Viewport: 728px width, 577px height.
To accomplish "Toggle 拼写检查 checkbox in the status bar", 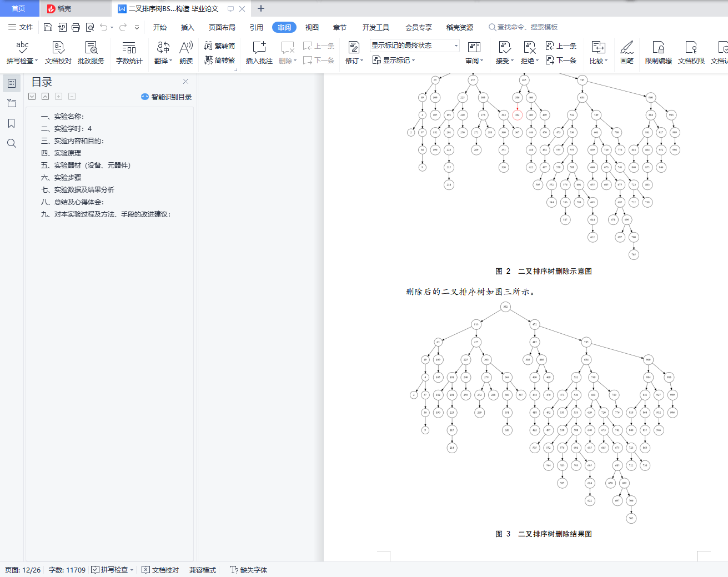I will pyautogui.click(x=96, y=570).
